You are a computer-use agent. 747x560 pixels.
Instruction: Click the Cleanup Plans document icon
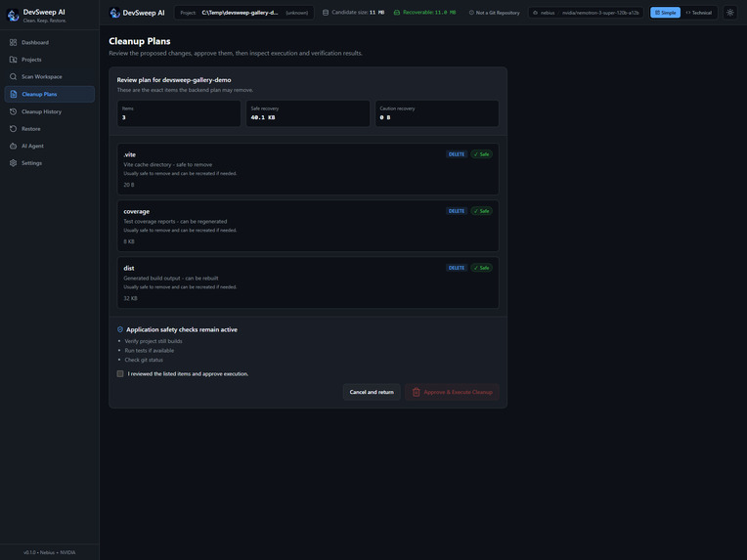point(14,94)
